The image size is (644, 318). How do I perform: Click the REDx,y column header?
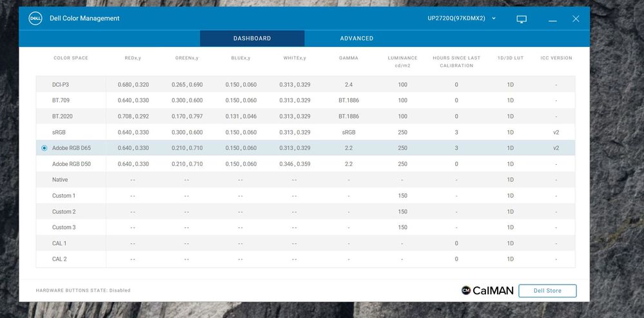tap(133, 58)
